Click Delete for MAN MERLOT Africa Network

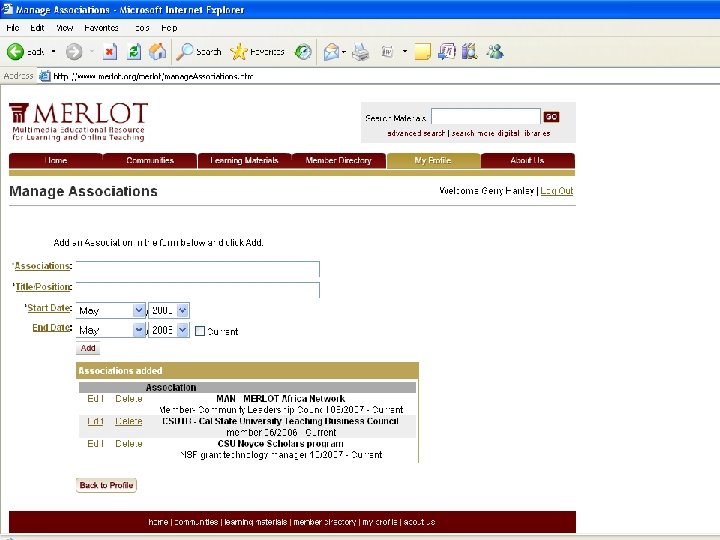129,399
